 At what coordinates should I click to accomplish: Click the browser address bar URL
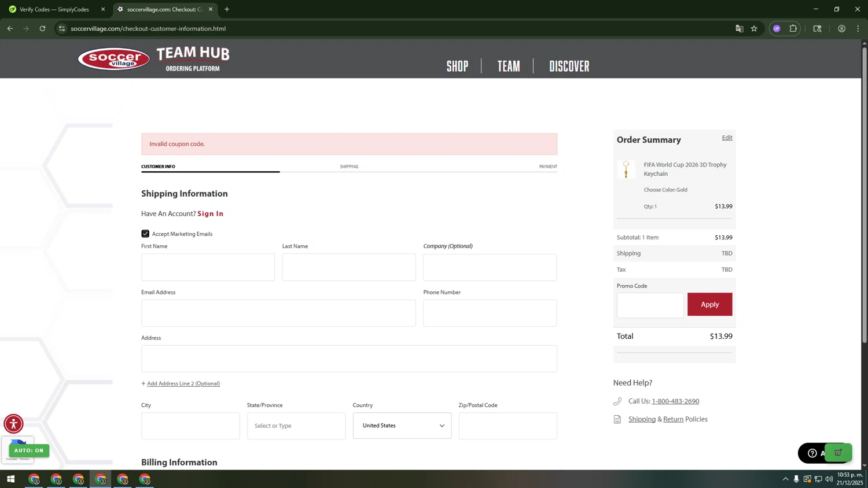148,28
